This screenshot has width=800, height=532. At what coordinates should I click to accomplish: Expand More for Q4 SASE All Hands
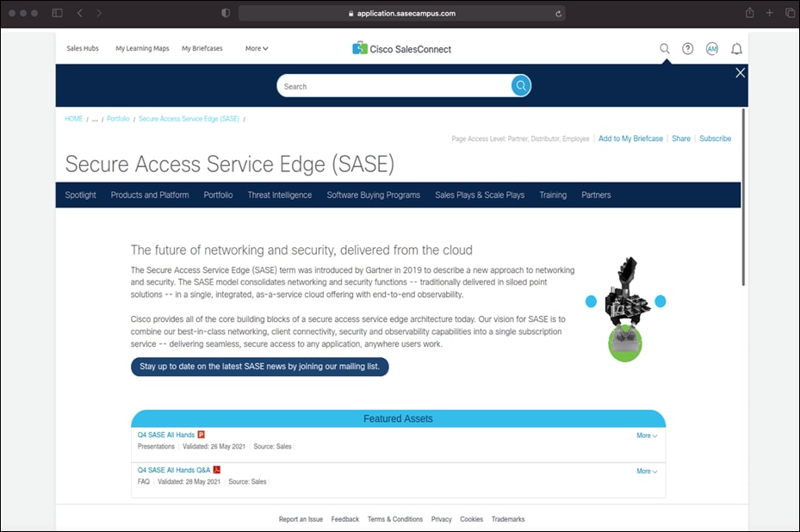(647, 436)
